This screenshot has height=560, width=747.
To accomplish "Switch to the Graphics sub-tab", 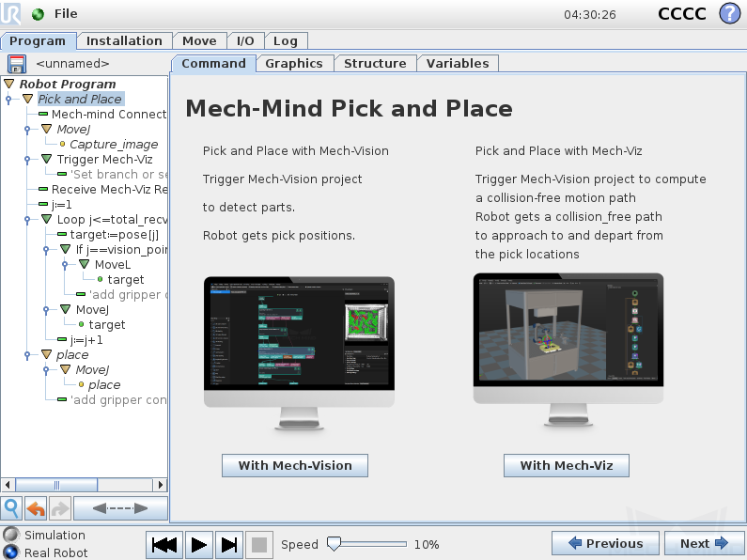I will 294,64.
